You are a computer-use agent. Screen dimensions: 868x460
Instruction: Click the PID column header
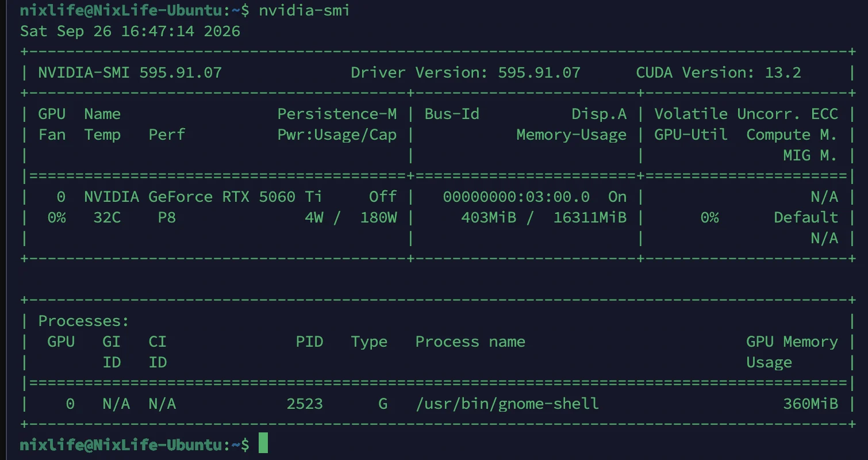[x=309, y=342]
